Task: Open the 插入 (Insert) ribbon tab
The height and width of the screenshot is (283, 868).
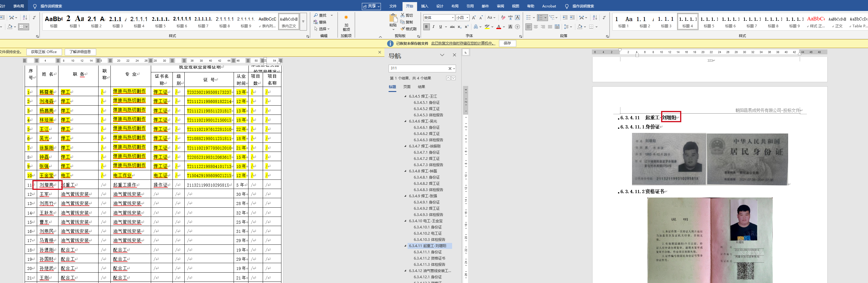Action: click(425, 6)
